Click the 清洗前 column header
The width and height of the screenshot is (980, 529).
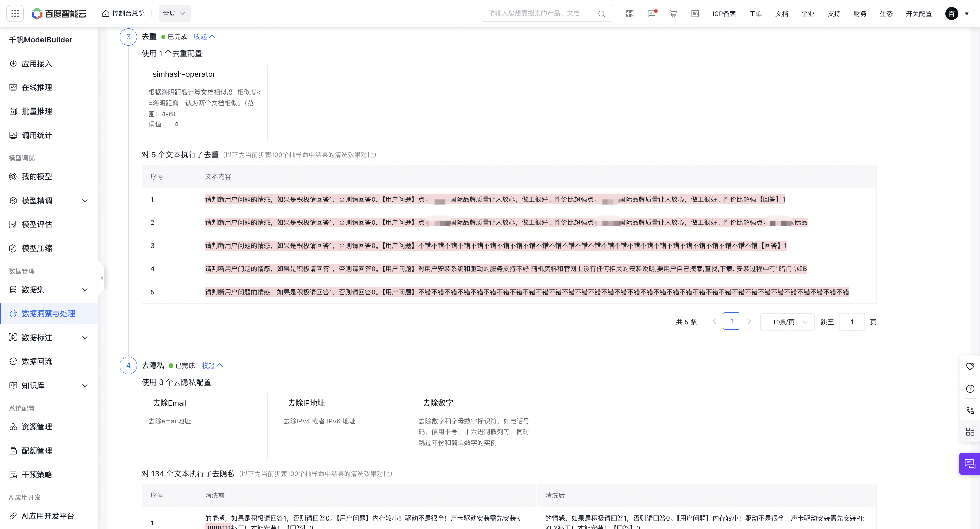(215, 496)
